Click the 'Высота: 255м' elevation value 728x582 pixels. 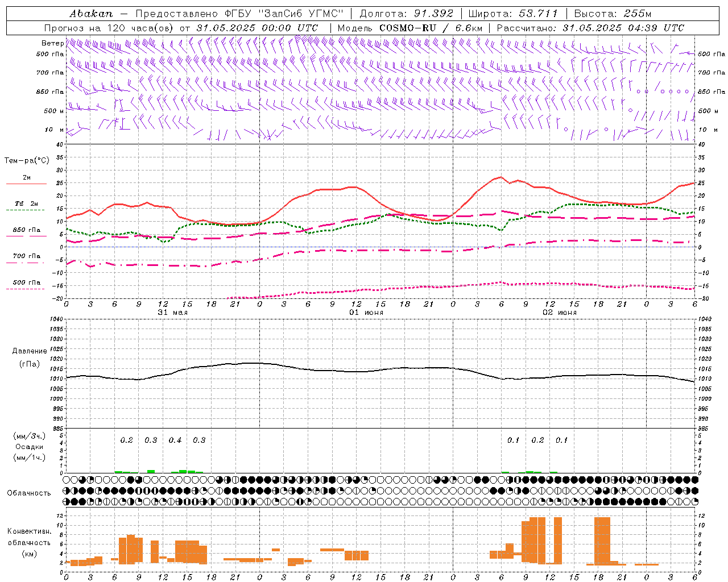[x=613, y=14]
